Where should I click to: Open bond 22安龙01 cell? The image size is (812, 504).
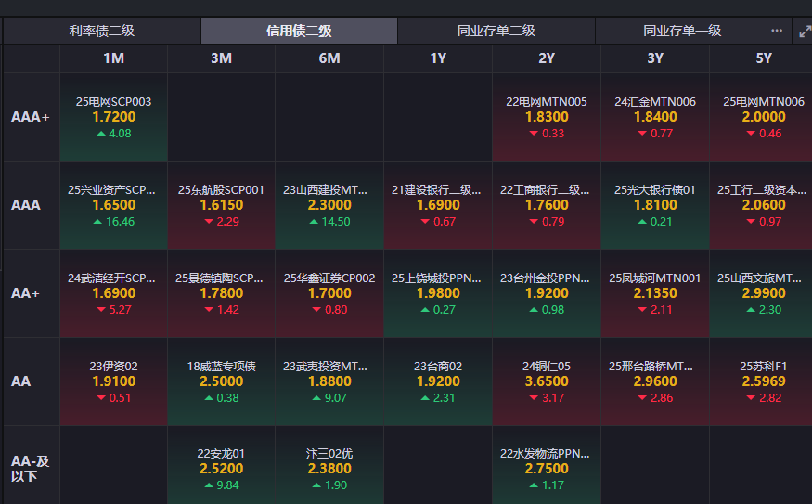coord(221,465)
